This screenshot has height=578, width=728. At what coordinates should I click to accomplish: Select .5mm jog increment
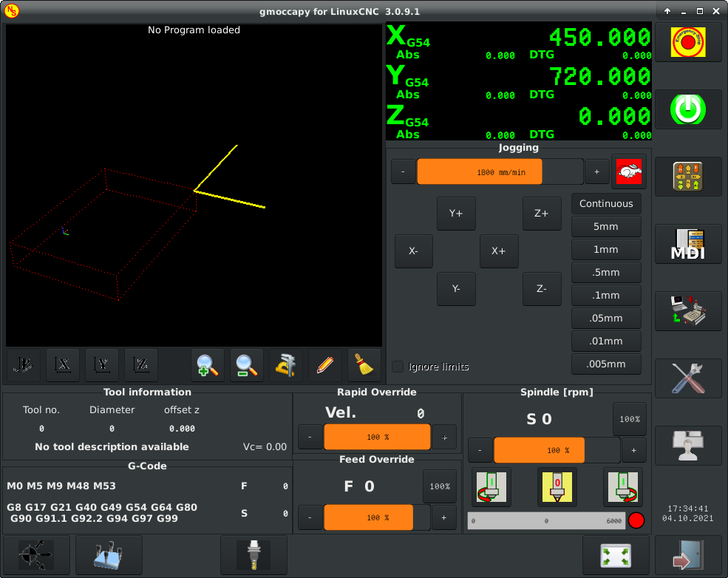click(x=606, y=273)
